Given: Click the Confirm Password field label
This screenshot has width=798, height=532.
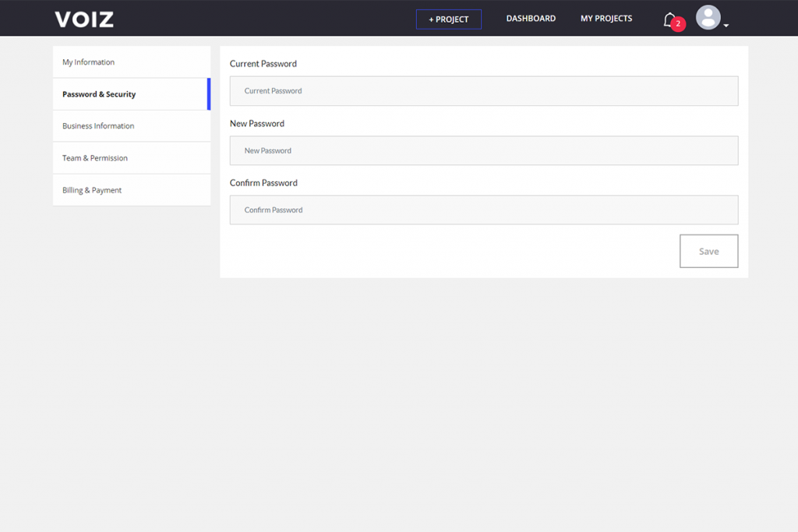Looking at the screenshot, I should point(263,183).
